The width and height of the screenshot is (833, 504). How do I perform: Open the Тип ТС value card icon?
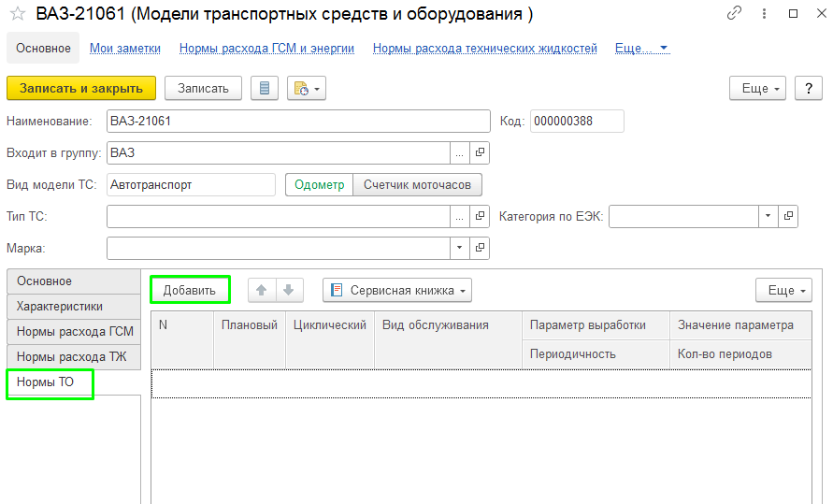click(480, 216)
